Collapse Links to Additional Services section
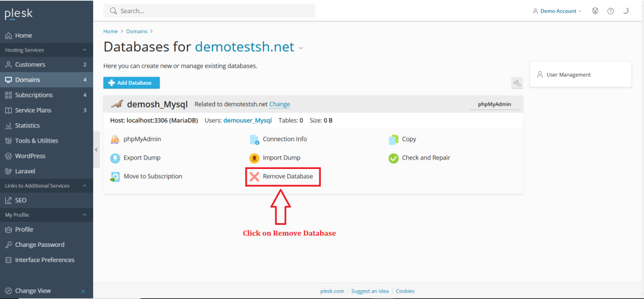Screen dimensions: 644x299 (85, 186)
